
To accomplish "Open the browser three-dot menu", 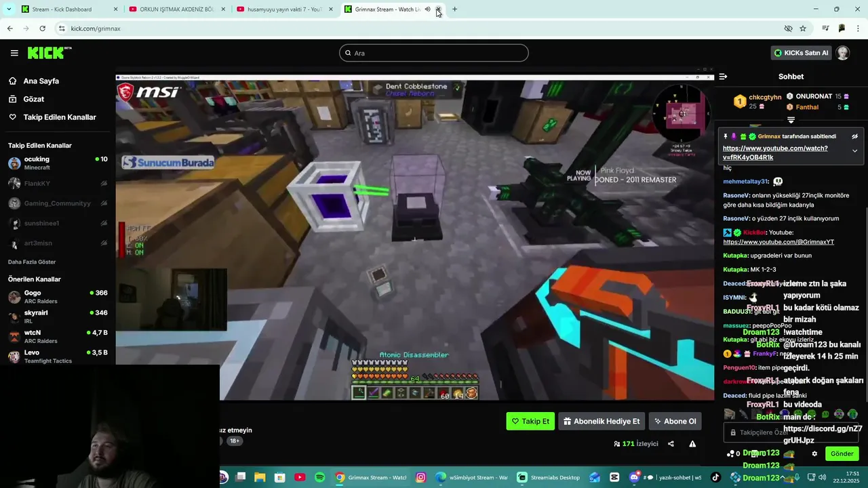I will click(859, 28).
